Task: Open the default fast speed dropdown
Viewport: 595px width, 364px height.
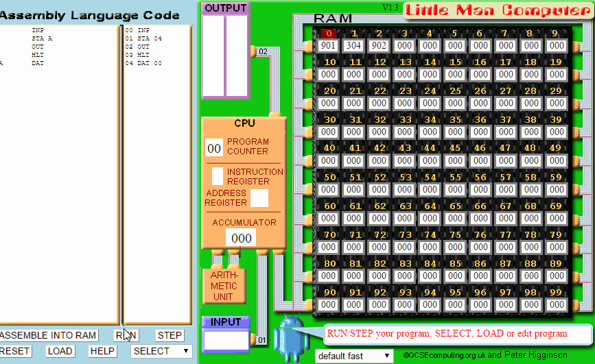Action: coord(353,356)
